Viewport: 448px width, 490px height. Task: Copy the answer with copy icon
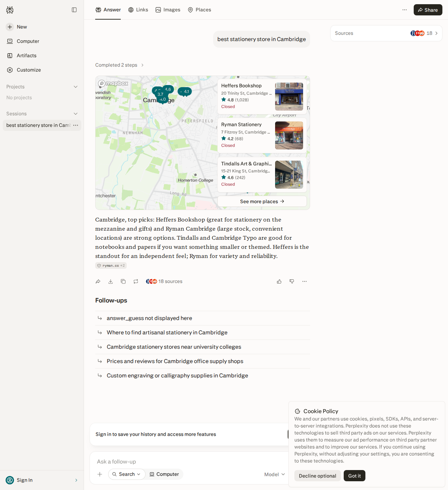(123, 281)
